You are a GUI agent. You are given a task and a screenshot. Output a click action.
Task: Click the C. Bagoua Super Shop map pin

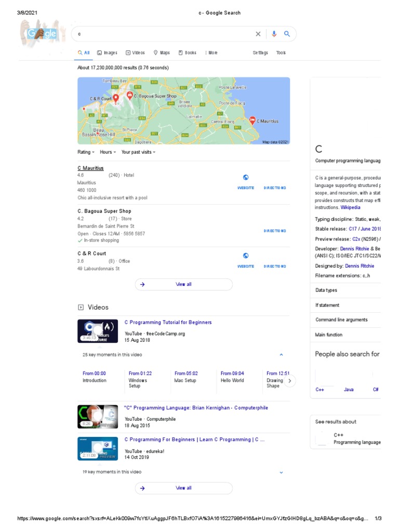coord(129,95)
